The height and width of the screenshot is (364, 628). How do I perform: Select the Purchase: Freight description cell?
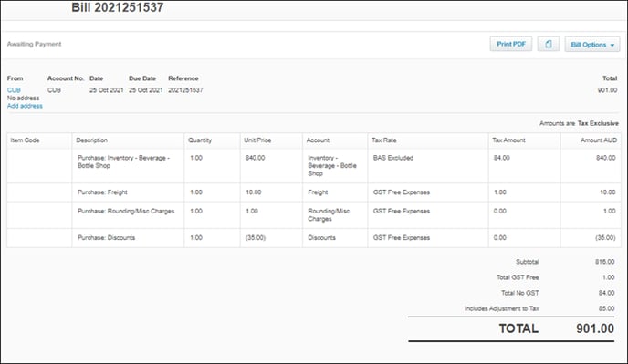point(128,192)
